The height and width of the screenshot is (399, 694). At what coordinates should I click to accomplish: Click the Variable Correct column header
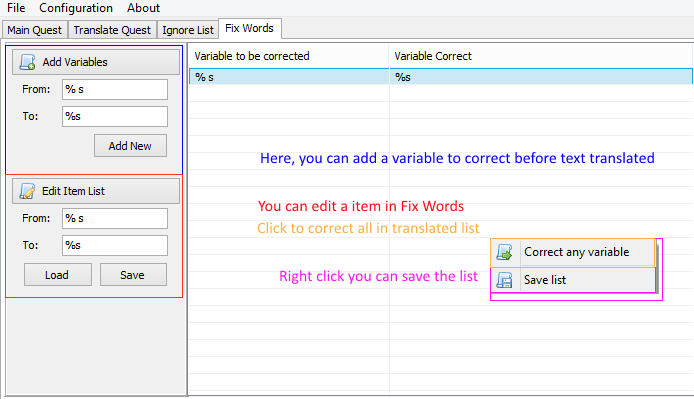pos(541,56)
